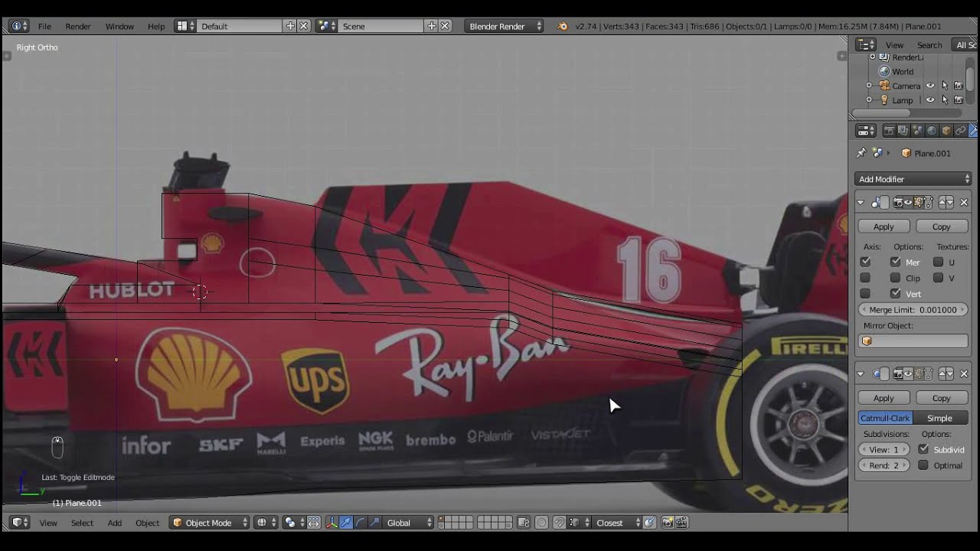Enable the Clip option checkbox
The height and width of the screenshot is (551, 980).
895,278
